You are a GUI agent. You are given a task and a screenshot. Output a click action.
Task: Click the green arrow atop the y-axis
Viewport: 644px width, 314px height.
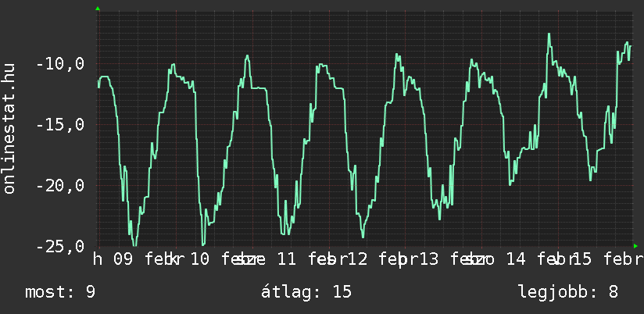point(98,9)
